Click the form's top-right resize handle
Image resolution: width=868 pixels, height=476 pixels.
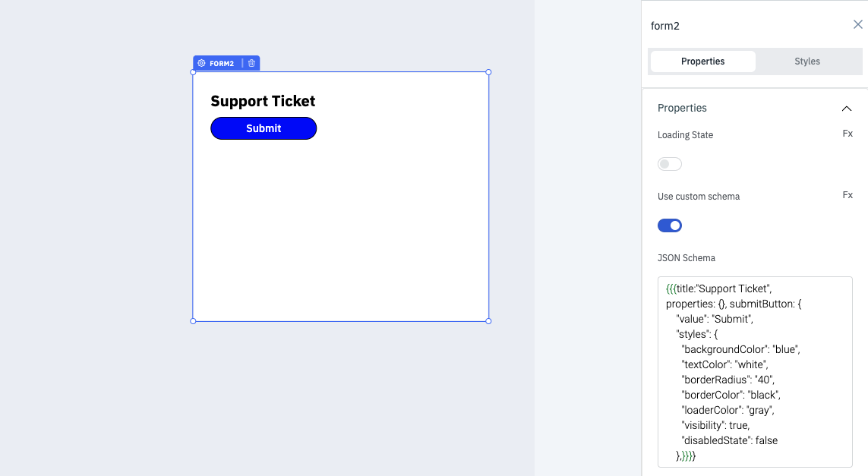[488, 72]
